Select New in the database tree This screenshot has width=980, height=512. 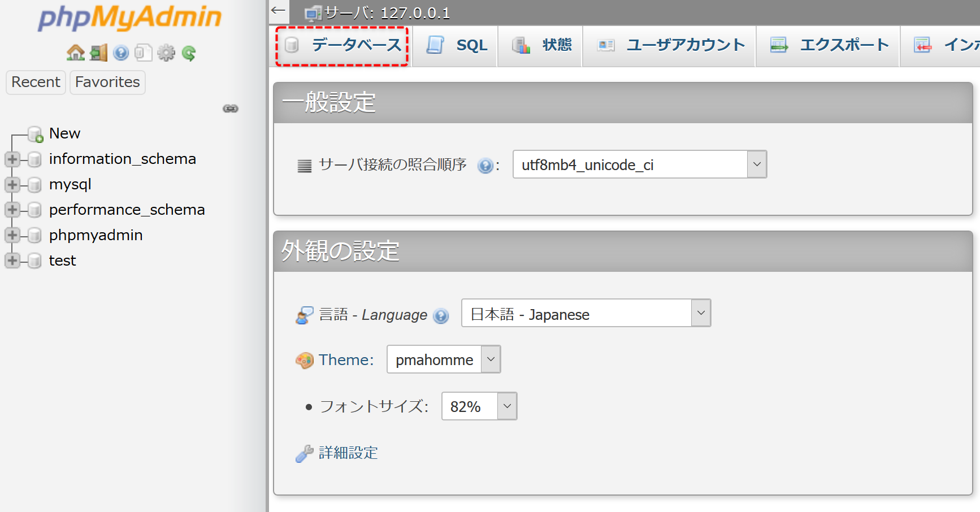(64, 133)
